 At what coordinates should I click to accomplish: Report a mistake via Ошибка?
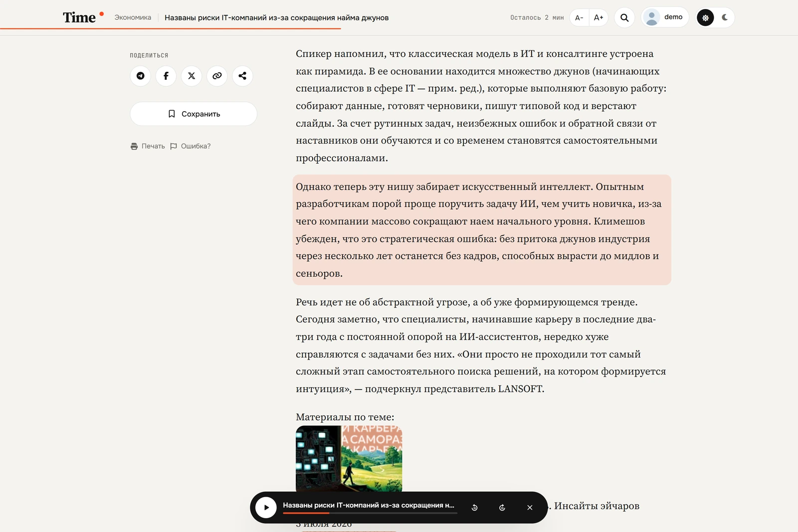(191, 146)
